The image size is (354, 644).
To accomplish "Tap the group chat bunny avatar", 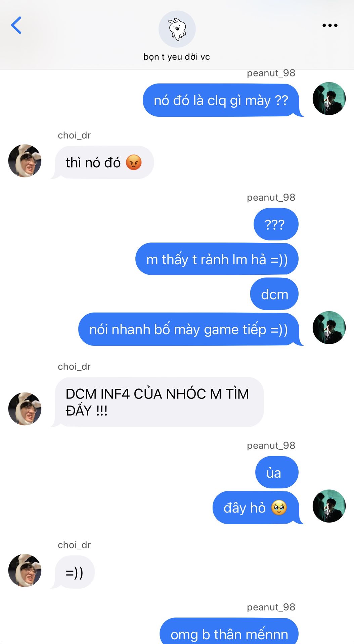I will tap(177, 29).
